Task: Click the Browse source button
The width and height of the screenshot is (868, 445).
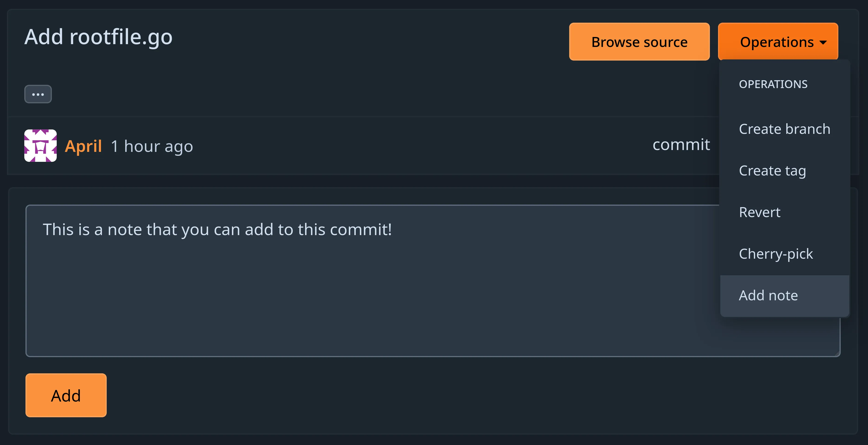Action: (639, 41)
